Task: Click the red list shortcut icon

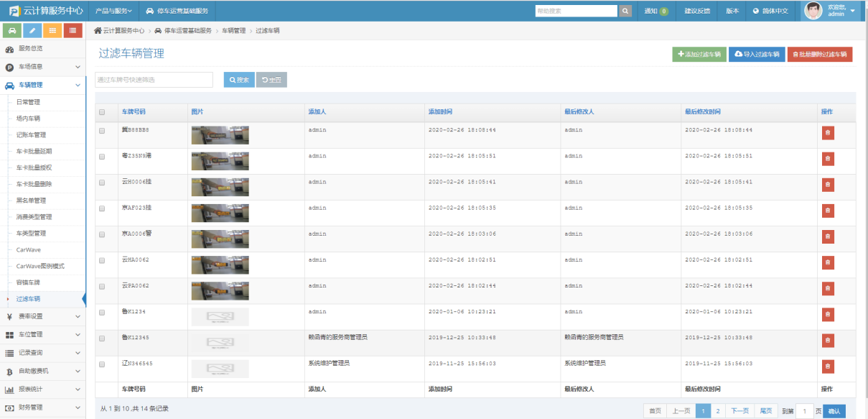Action: pyautogui.click(x=73, y=30)
